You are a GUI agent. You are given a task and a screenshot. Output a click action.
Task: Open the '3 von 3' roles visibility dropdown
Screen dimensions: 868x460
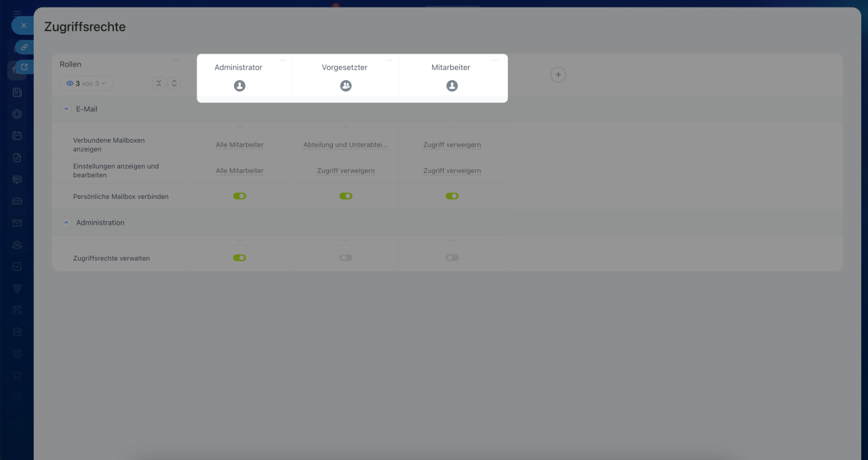click(x=87, y=83)
